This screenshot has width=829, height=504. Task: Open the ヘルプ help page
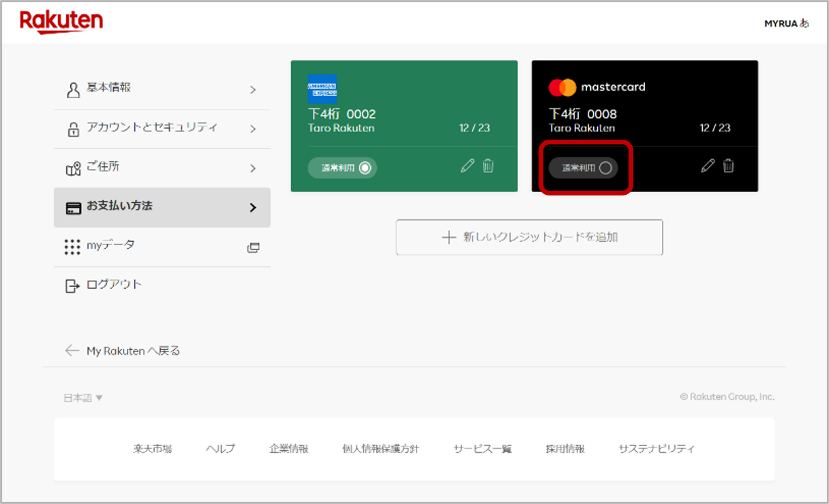pyautogui.click(x=220, y=448)
